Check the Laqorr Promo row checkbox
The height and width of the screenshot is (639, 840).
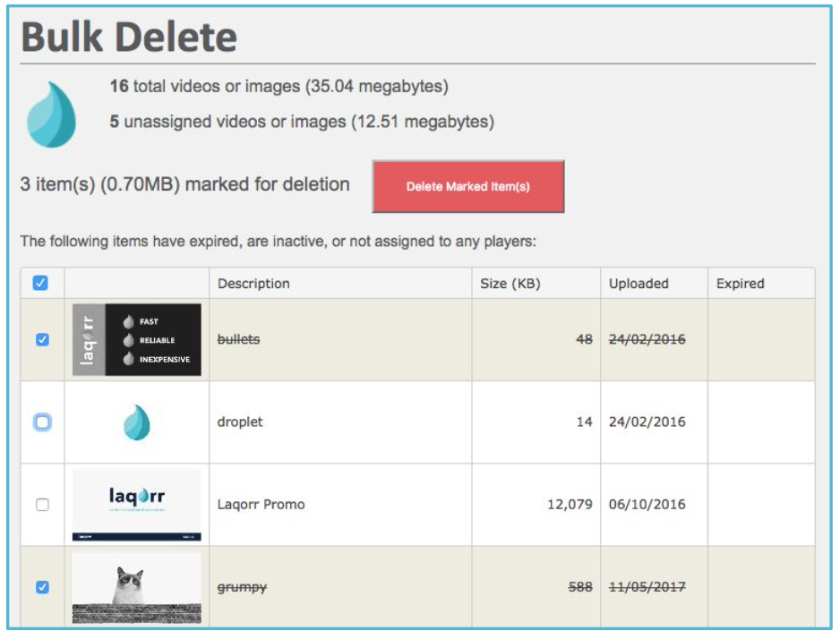[x=42, y=505]
